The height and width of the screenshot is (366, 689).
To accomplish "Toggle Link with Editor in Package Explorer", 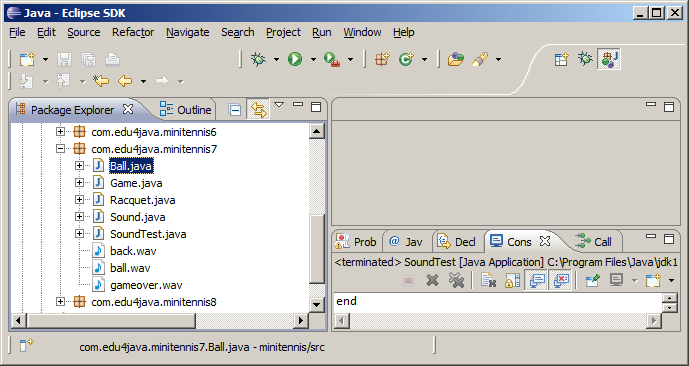I will point(258,109).
